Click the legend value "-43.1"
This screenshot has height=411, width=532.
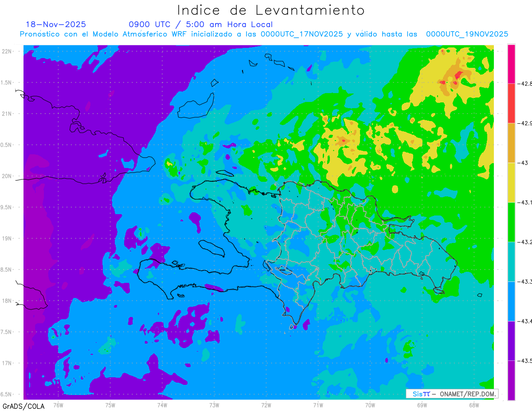point(524,202)
